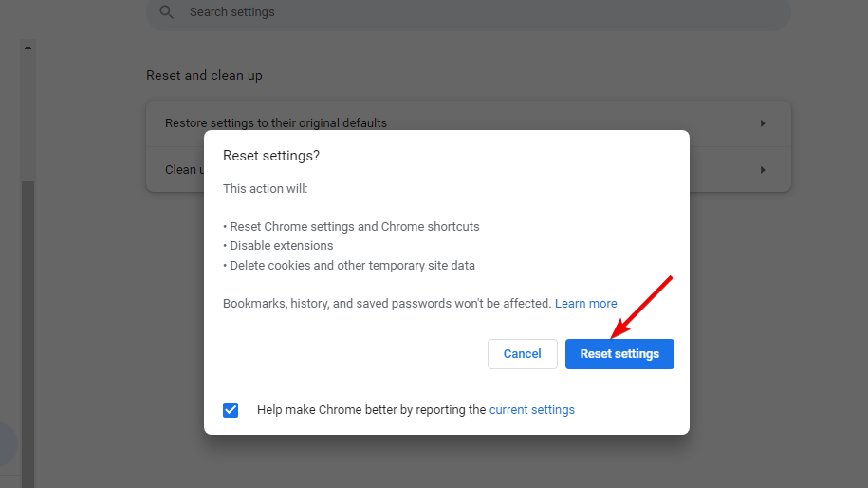The image size is (868, 488).
Task: Open the current settings link
Action: click(x=532, y=410)
